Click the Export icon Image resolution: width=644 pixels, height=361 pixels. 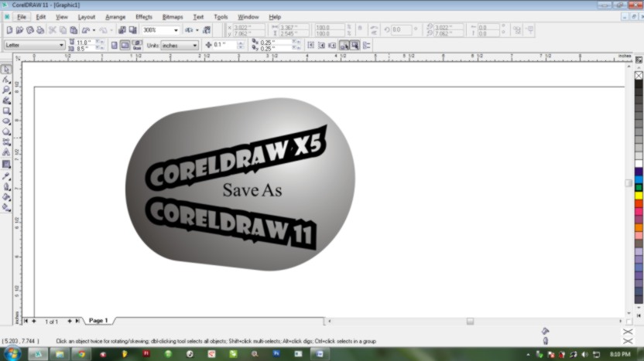tap(132, 30)
